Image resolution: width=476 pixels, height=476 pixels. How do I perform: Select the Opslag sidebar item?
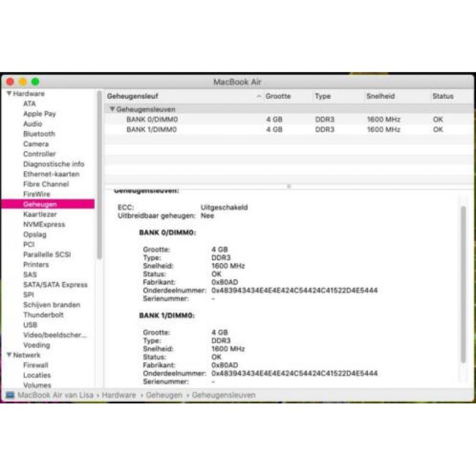tap(35, 234)
